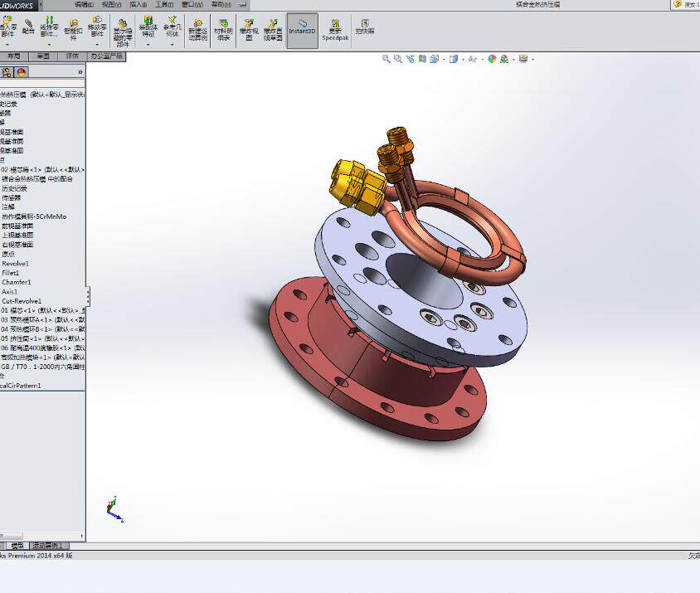Viewport: 700px width, 593px height.
Task: Click the View Settings monitor icon
Action: pyautogui.click(x=523, y=59)
